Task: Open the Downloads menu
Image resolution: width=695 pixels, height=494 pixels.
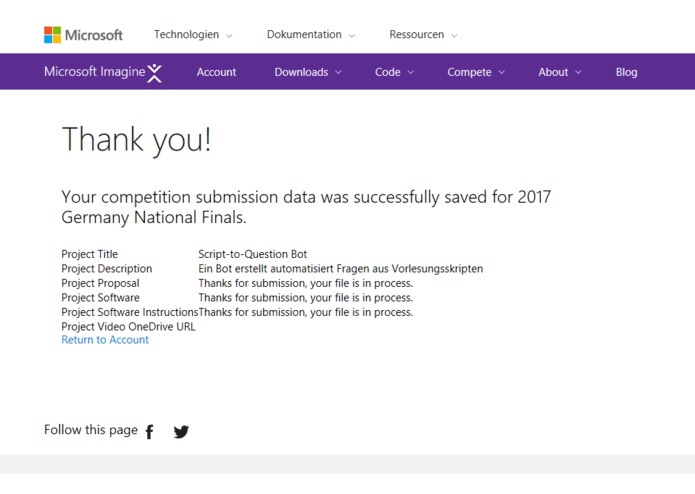Action: pos(308,72)
